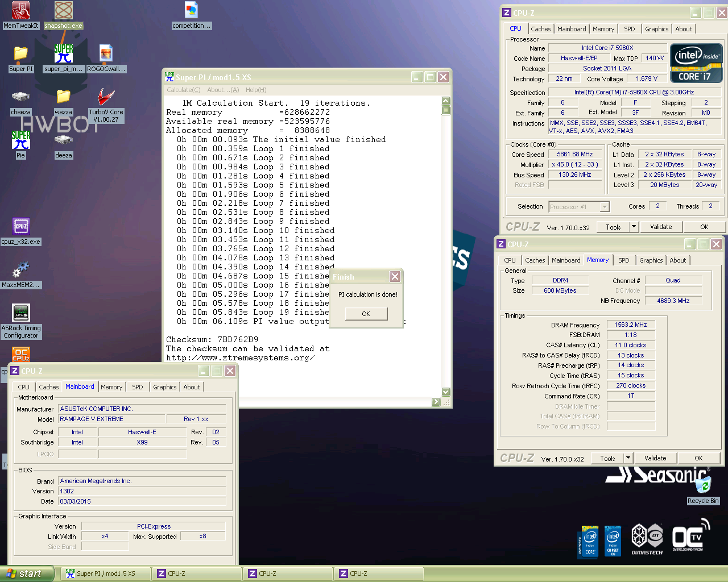Open the About menu in Super PI
This screenshot has height=582, width=728.
click(223, 90)
